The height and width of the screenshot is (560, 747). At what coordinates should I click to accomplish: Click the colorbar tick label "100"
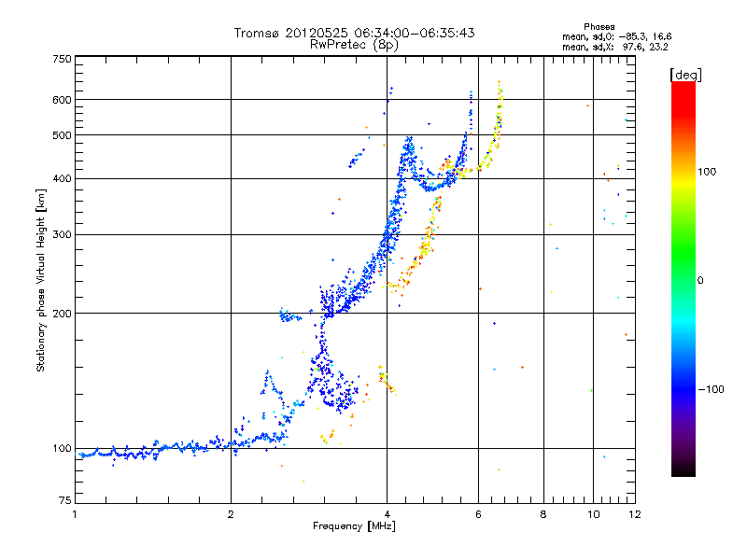click(x=707, y=172)
